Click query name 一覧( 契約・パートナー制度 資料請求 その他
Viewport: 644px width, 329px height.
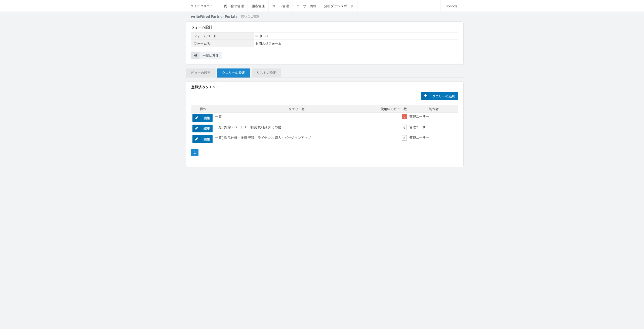[x=248, y=127]
